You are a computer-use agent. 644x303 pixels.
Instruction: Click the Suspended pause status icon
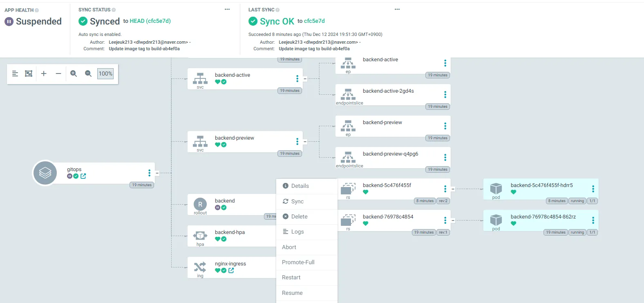coord(9,21)
